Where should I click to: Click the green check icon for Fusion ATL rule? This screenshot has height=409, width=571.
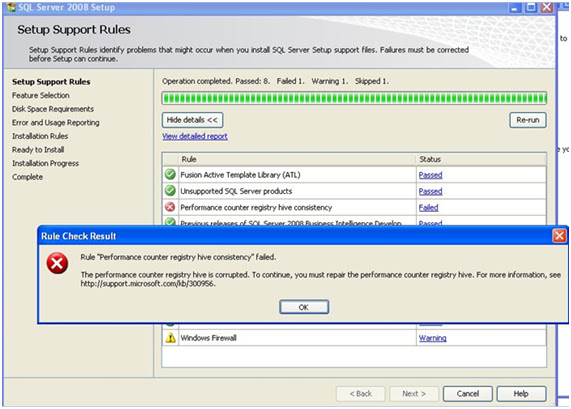(x=170, y=174)
